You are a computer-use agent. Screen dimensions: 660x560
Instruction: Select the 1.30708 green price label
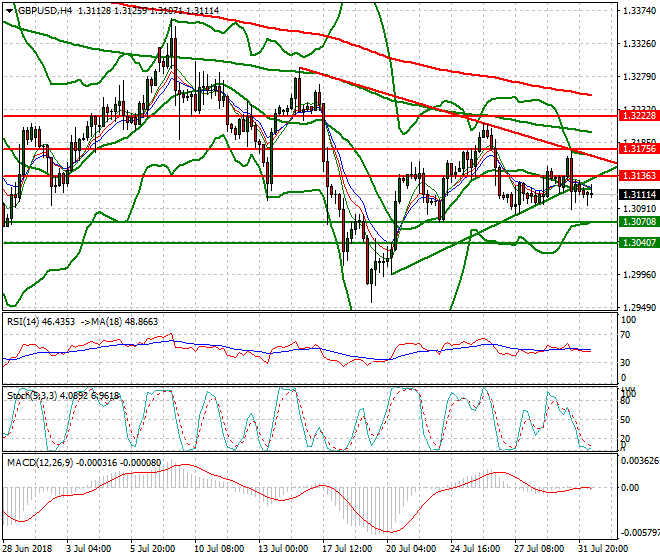coord(639,222)
